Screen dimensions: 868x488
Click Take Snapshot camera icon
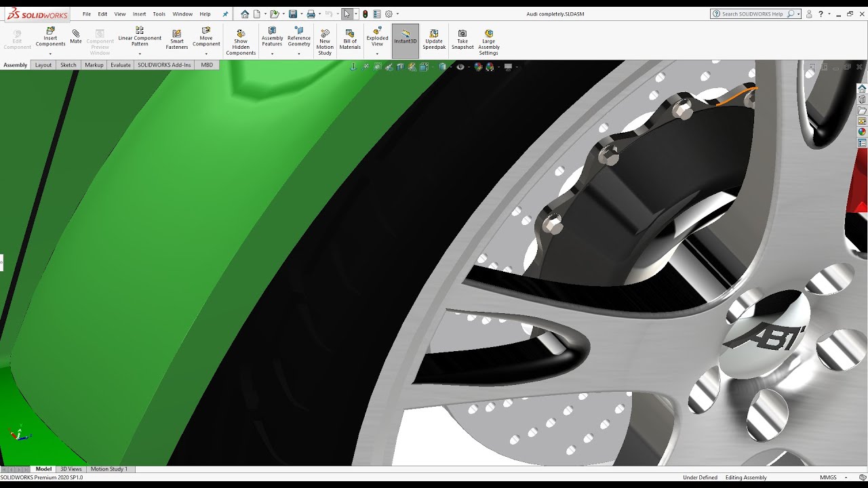pos(462,39)
